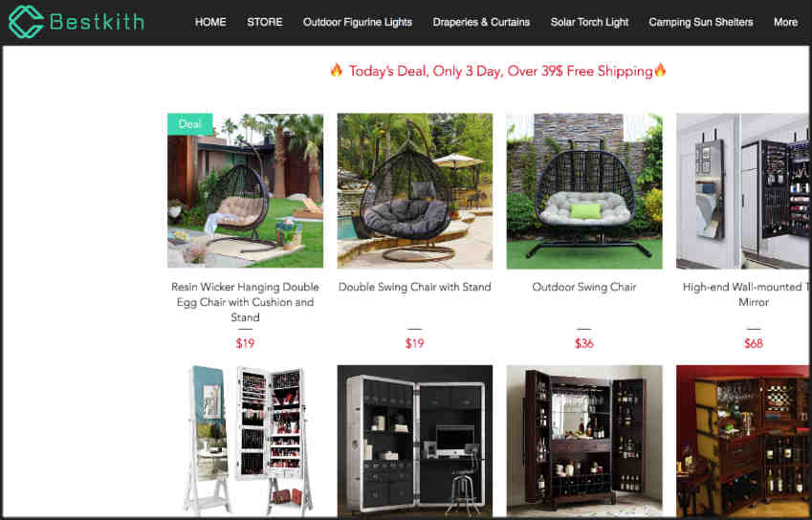Click Double Swing Chair with Stand title

[x=415, y=287]
